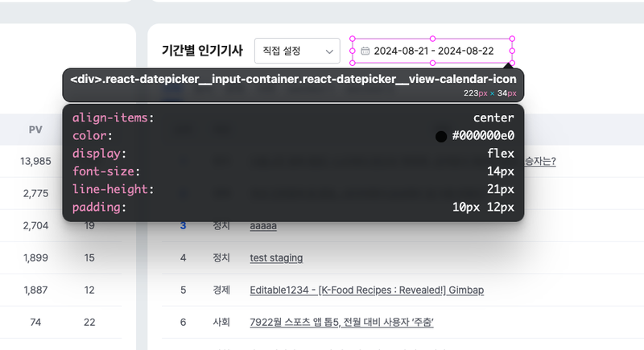Click the calendar icon in date field

(x=365, y=51)
